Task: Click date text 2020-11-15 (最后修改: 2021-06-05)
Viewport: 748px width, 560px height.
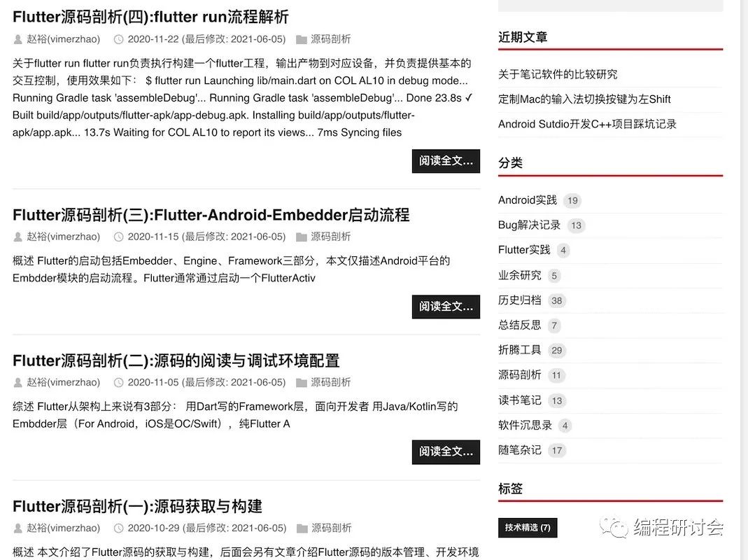Action: point(206,237)
